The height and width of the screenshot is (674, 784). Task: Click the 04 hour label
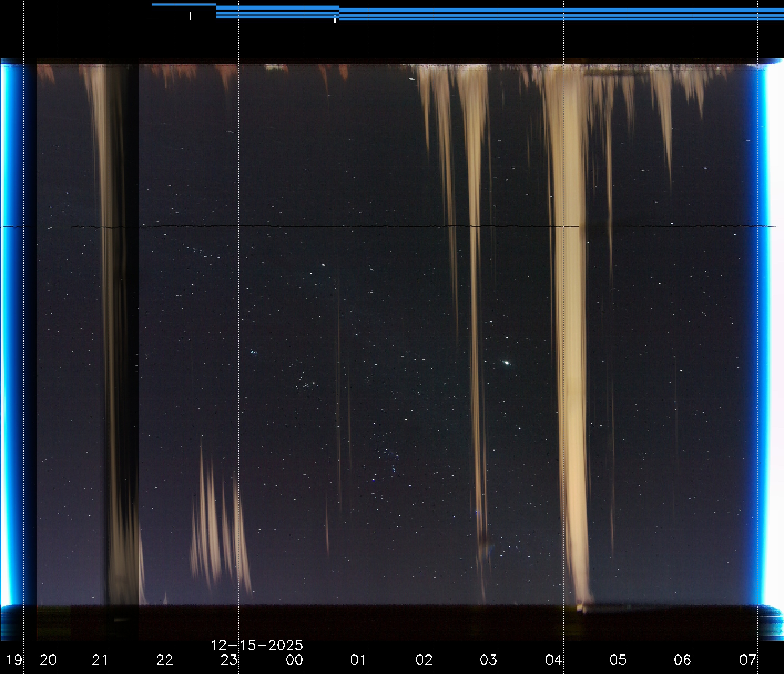click(x=554, y=660)
